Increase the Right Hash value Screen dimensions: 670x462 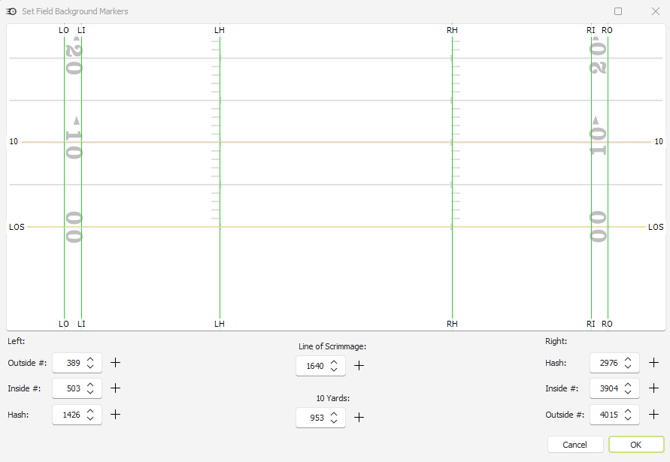tap(628, 359)
